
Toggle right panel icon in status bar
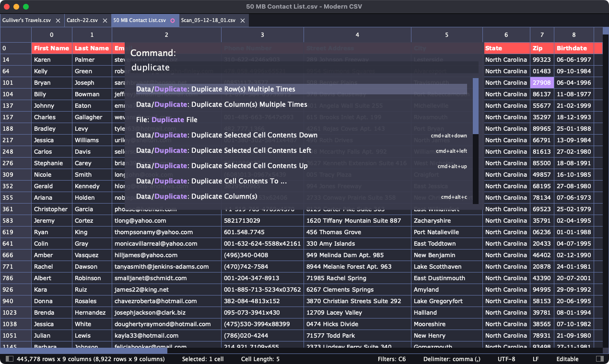pyautogui.click(x=599, y=359)
